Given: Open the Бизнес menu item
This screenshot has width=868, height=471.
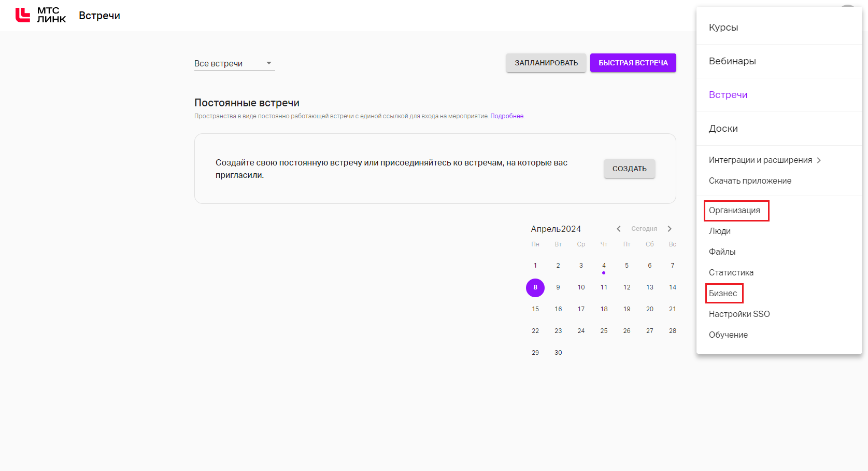Looking at the screenshot, I should [x=723, y=293].
